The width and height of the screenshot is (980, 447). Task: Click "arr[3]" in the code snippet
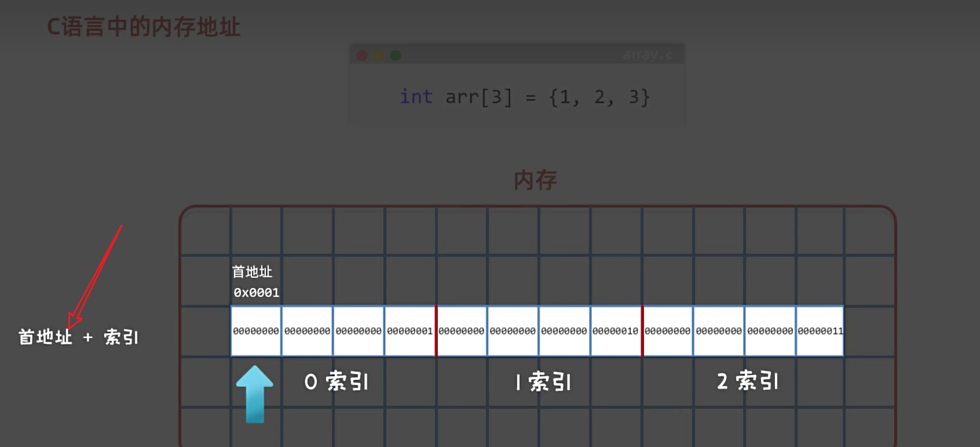point(478,97)
